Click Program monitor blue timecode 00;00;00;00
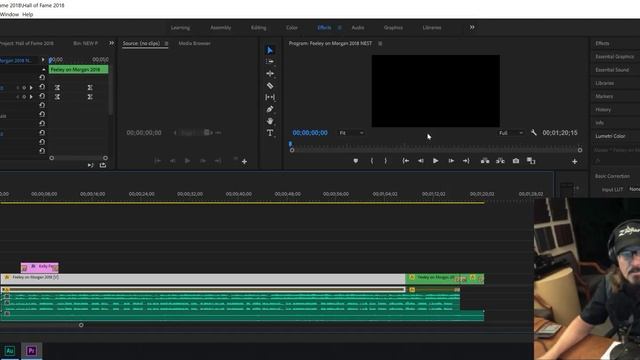 point(310,133)
